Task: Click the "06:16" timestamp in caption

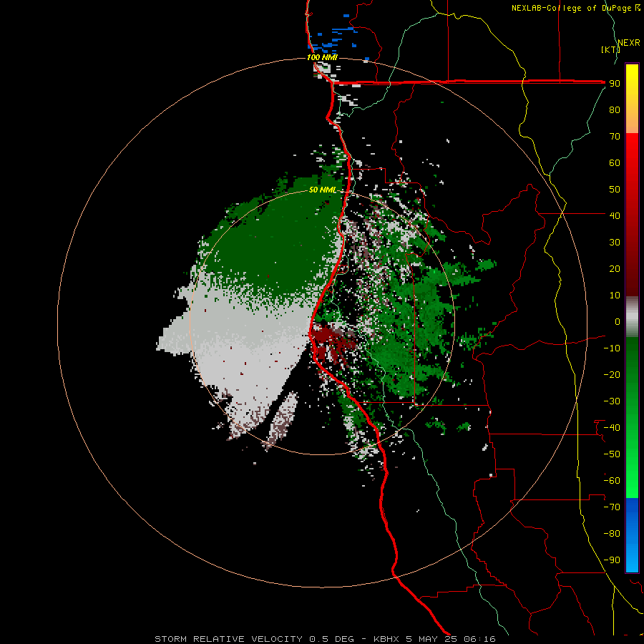Action: (479, 639)
